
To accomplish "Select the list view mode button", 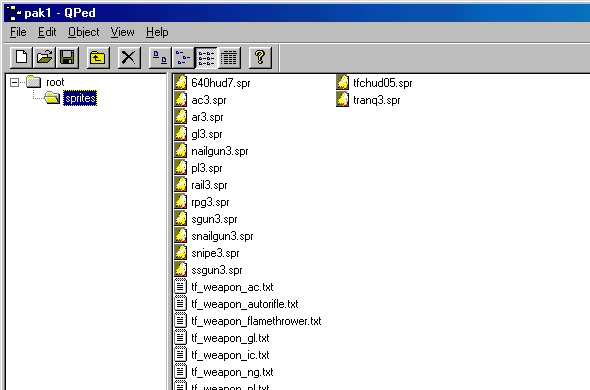I will click(206, 58).
